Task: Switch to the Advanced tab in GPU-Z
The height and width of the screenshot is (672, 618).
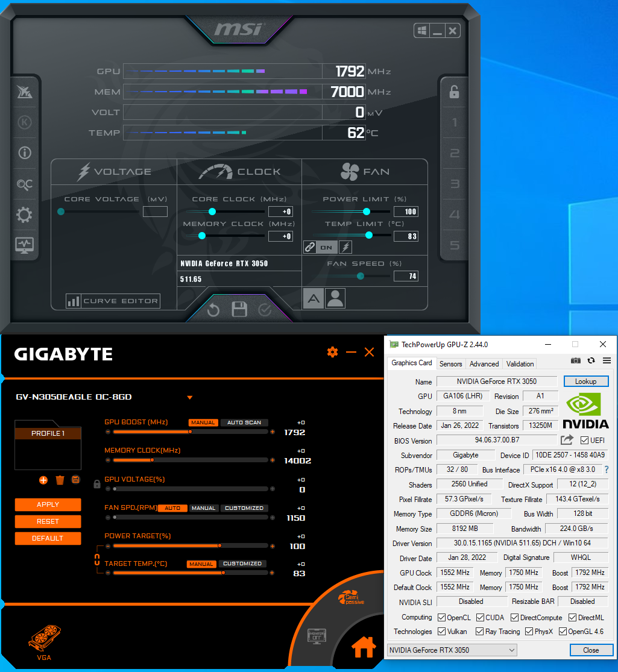Action: (484, 364)
